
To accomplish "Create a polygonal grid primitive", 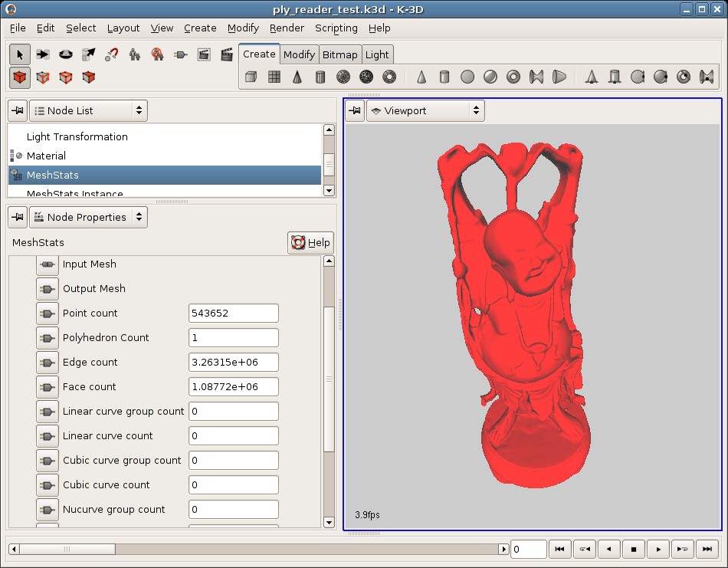I will coord(274,77).
